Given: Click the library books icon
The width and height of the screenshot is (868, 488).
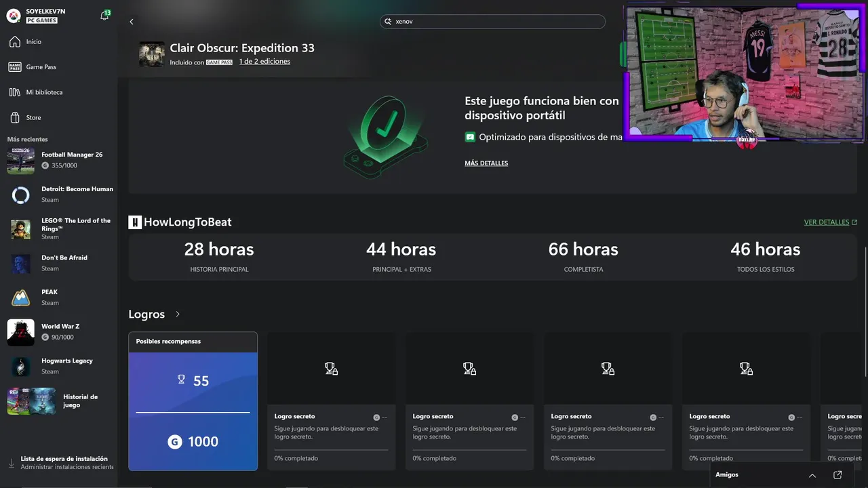Looking at the screenshot, I should (14, 92).
